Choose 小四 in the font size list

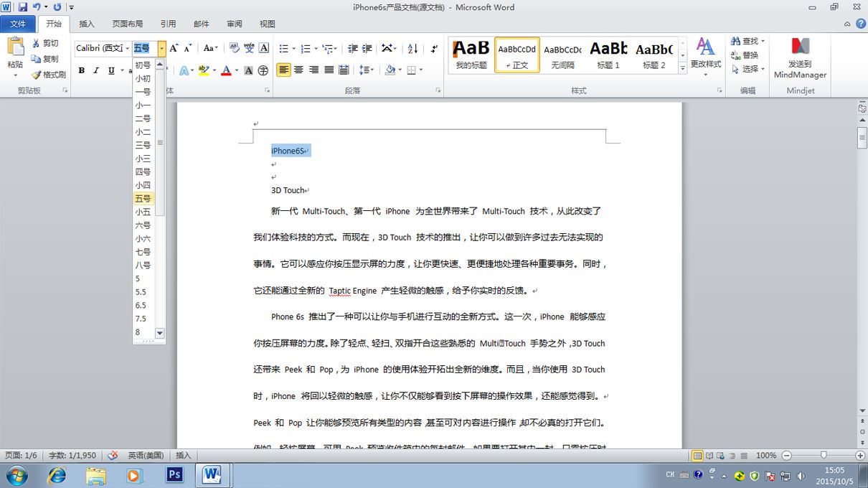point(143,185)
